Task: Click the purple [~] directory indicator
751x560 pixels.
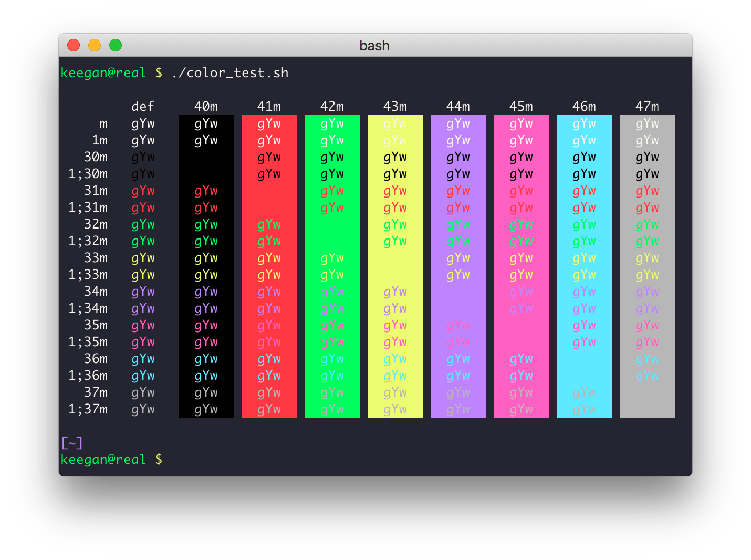Action: click(72, 443)
